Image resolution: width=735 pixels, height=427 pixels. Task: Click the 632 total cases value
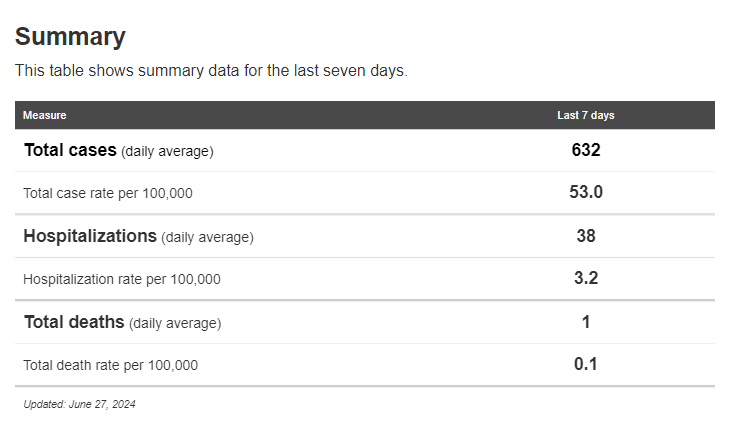[x=585, y=150]
